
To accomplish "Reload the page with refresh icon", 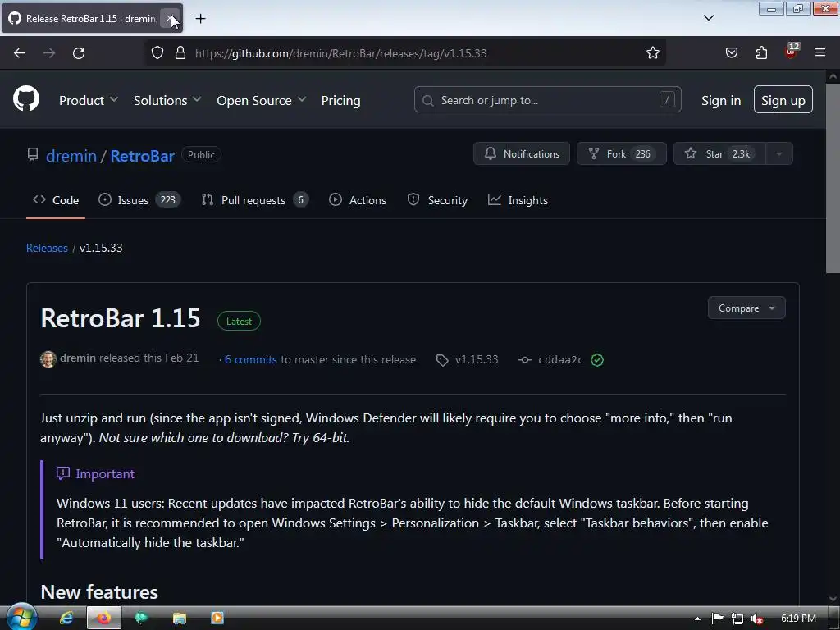I will click(x=79, y=53).
